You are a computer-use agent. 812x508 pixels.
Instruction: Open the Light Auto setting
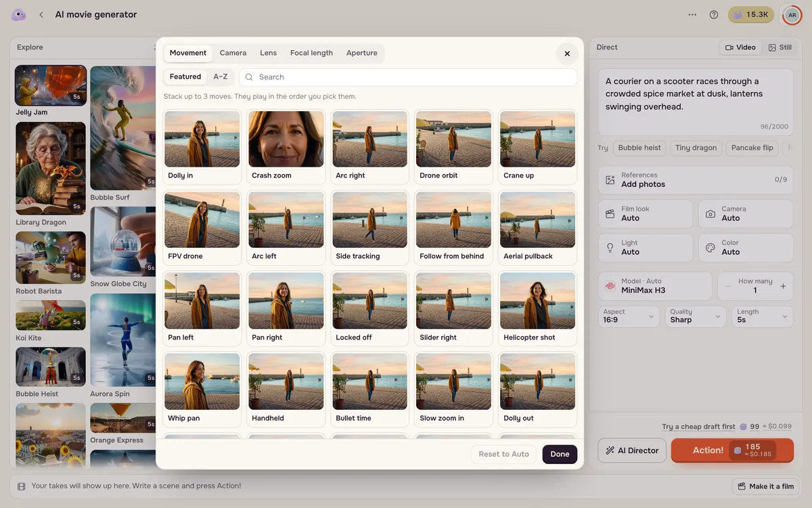coord(646,247)
